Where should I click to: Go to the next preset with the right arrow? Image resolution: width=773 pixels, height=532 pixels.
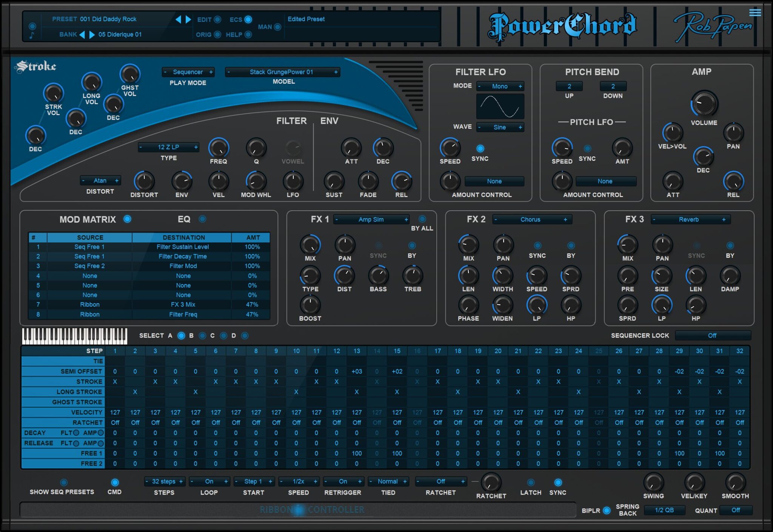pyautogui.click(x=188, y=19)
